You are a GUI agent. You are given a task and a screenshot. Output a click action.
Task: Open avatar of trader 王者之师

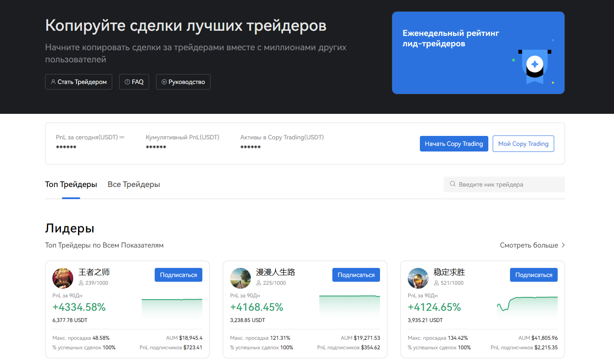pos(63,278)
